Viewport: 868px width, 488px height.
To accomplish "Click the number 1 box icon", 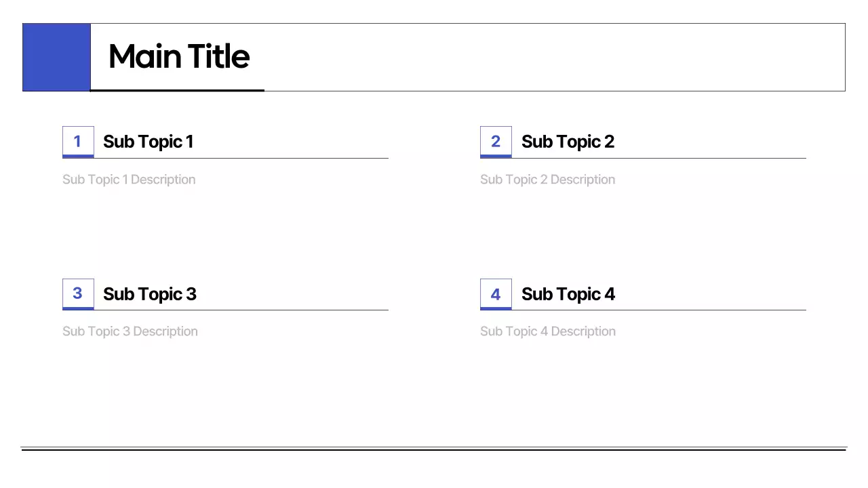I will [x=78, y=142].
